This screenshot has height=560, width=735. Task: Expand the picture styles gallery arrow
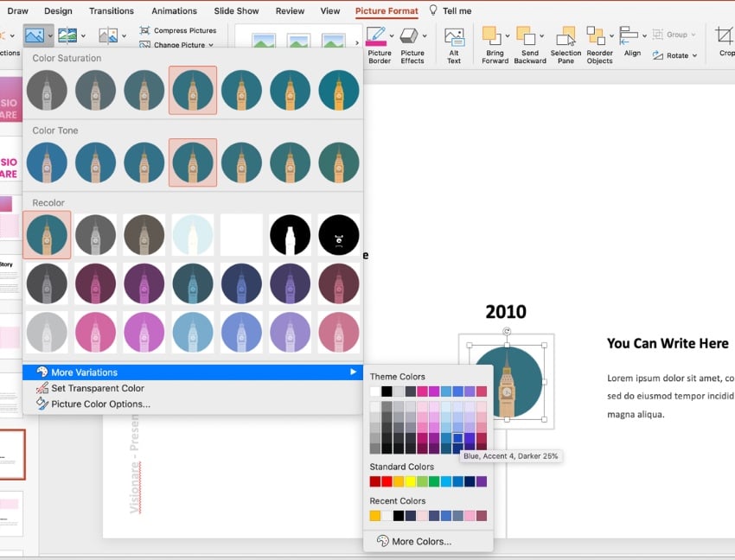[x=357, y=42]
